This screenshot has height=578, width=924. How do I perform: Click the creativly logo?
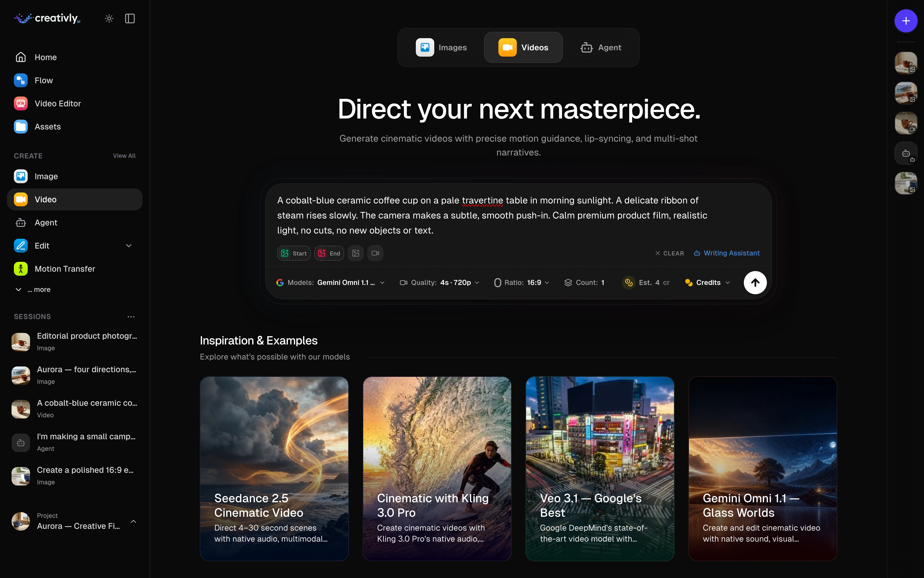47,18
